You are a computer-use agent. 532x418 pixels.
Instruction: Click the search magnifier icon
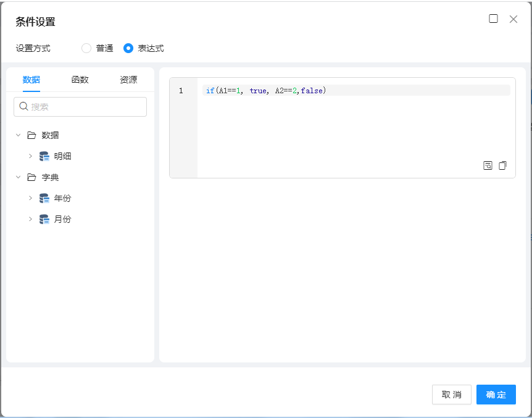[x=24, y=106]
